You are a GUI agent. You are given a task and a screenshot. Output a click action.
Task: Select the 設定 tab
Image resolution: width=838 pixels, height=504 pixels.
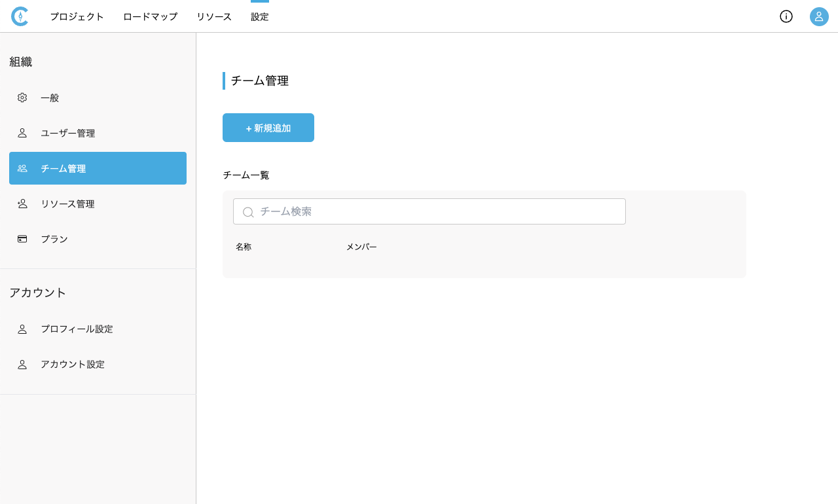click(260, 17)
